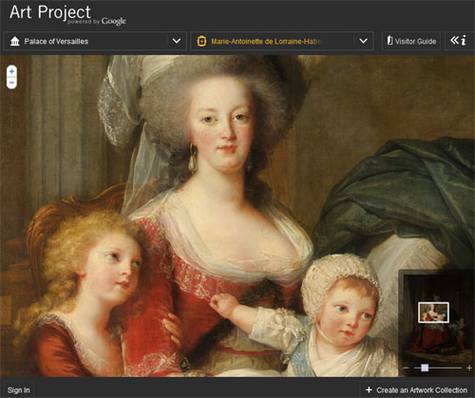The image size is (475, 398).
Task: Click the Sign In link
Action: 19,390
